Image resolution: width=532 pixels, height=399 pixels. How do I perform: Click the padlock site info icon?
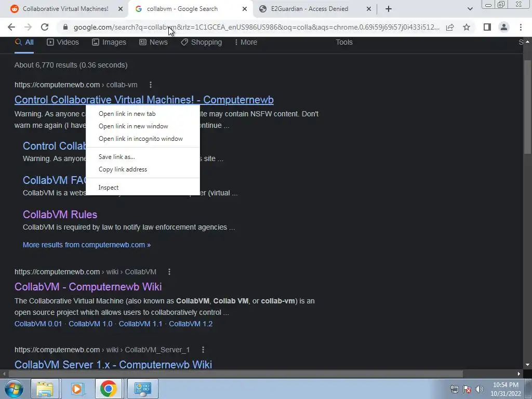pyautogui.click(x=65, y=27)
